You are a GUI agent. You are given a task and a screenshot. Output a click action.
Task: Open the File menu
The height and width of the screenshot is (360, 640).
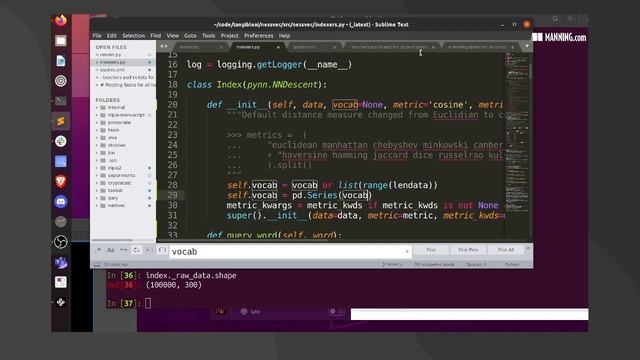pos(97,36)
